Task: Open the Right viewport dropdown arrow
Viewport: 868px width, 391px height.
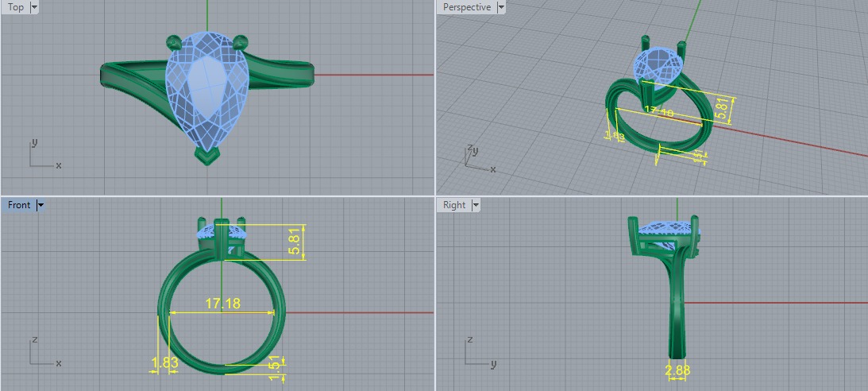Action: point(475,205)
